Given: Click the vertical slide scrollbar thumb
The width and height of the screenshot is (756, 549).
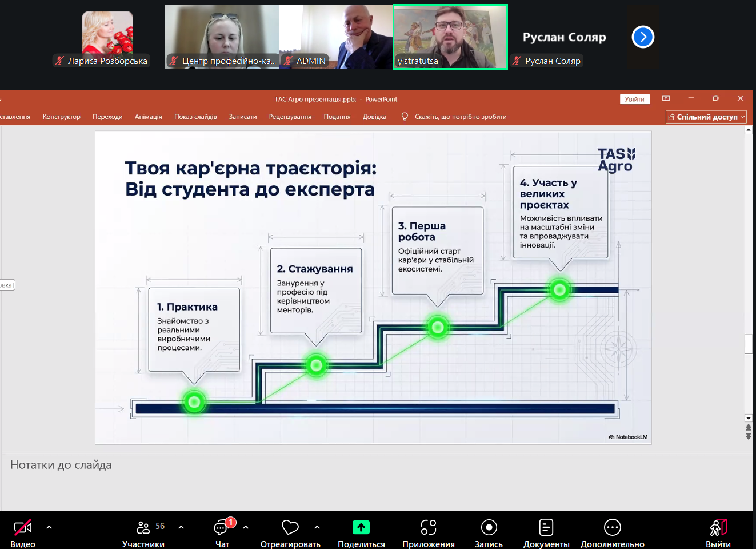Looking at the screenshot, I should 748,344.
